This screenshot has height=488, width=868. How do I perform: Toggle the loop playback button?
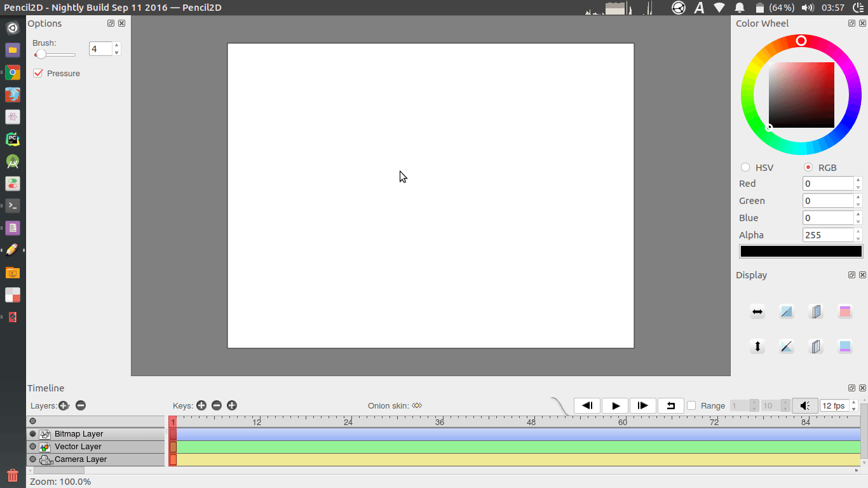[x=670, y=405]
